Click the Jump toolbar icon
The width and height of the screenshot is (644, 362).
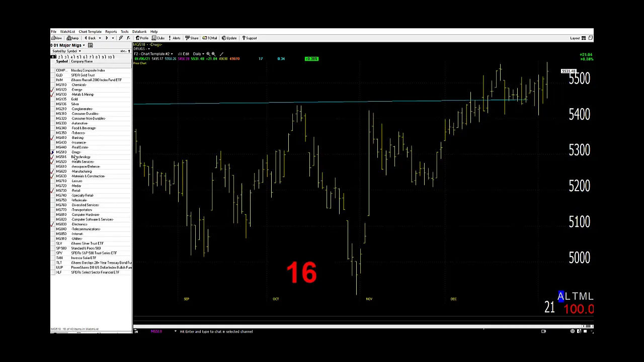click(x=73, y=38)
